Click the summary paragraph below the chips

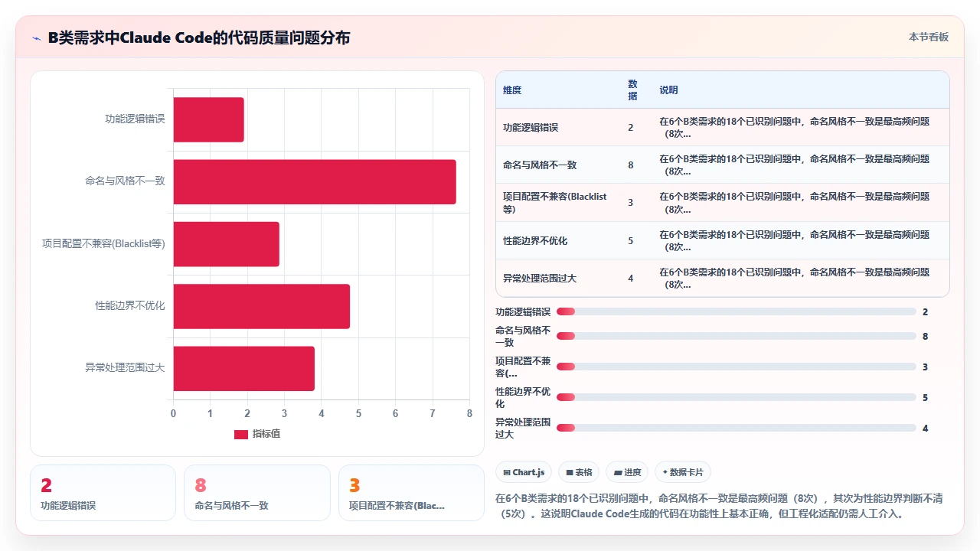pyautogui.click(x=719, y=506)
